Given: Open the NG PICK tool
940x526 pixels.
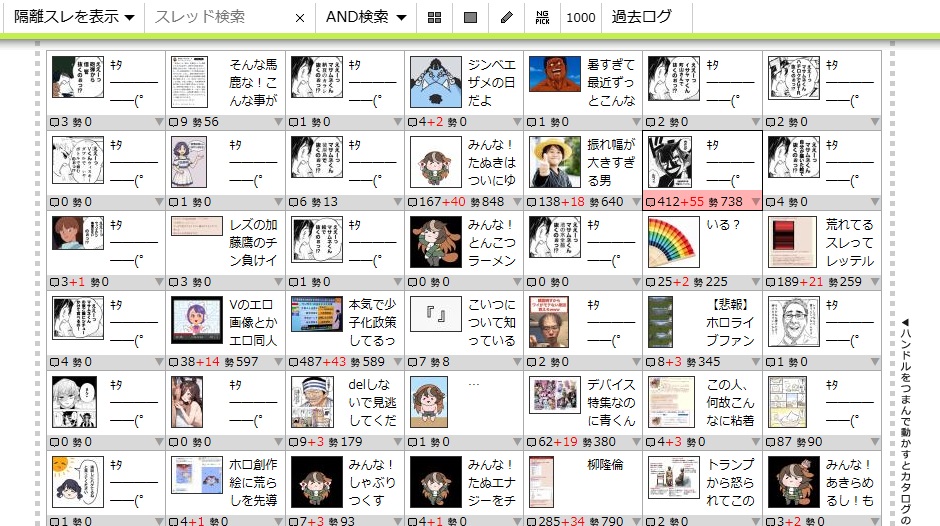Looking at the screenshot, I should click(x=542, y=17).
